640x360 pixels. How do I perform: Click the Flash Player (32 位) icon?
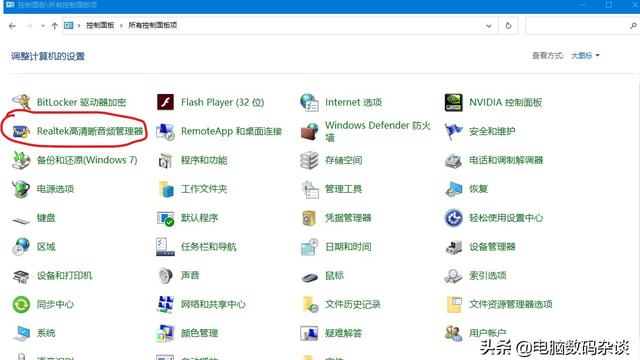coord(165,102)
